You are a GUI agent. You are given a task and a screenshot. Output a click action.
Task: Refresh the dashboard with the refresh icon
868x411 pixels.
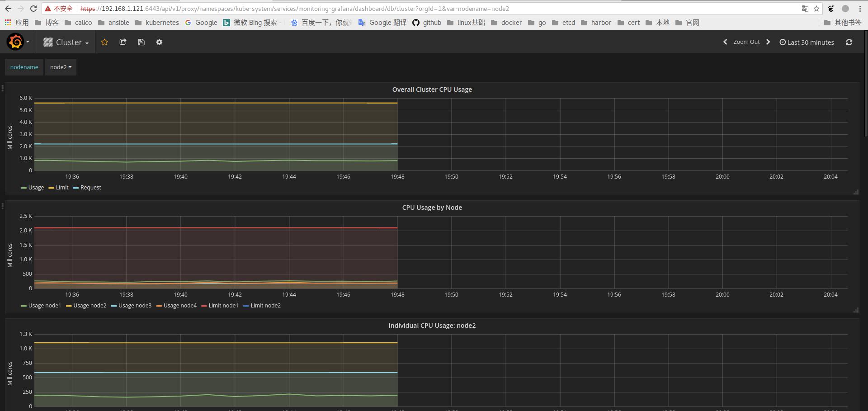coord(849,42)
